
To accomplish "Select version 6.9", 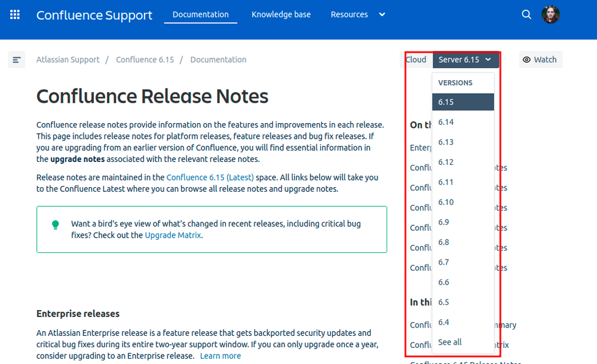I will tap(463, 222).
